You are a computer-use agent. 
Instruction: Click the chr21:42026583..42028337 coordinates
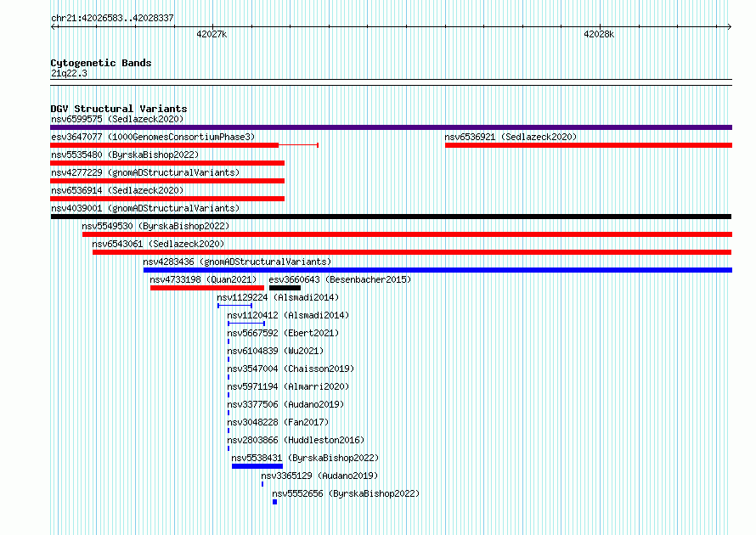click(x=112, y=19)
